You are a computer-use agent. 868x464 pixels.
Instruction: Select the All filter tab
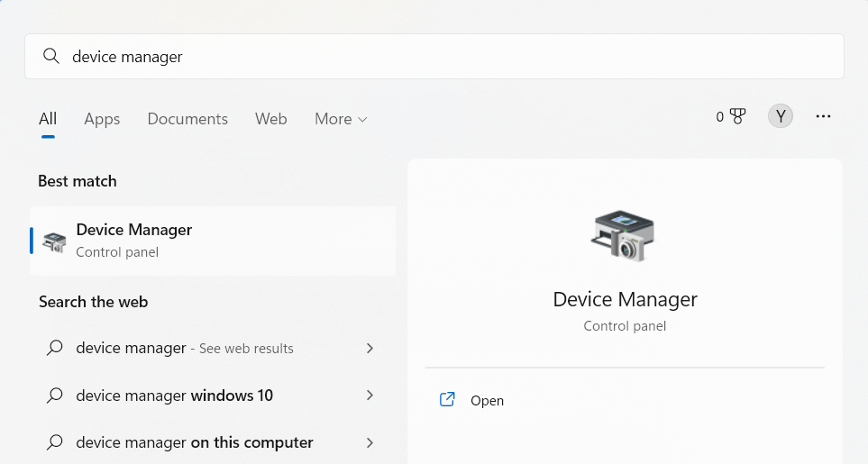[48, 119]
